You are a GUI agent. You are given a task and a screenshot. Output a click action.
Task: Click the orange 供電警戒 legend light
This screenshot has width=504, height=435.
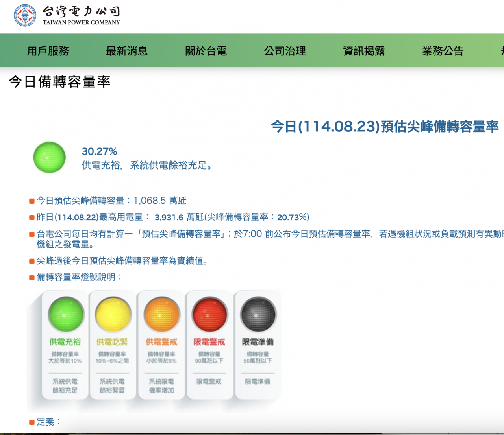tap(161, 315)
